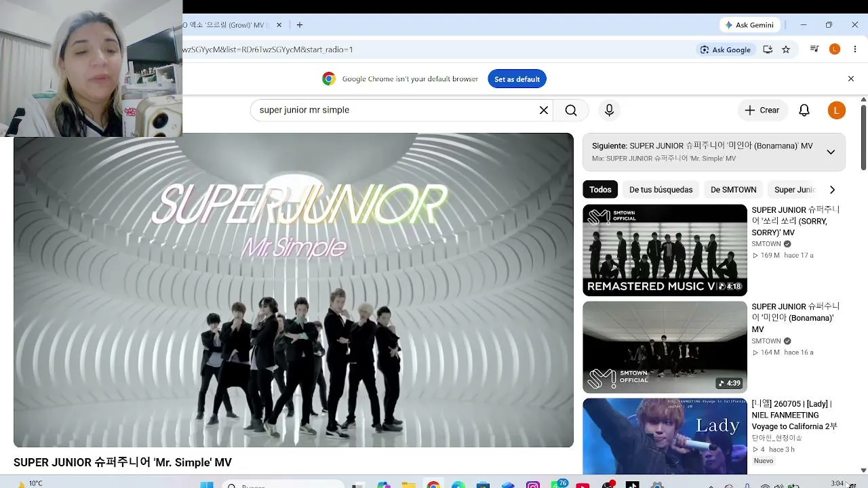Show more filter chips with right arrow

(832, 190)
